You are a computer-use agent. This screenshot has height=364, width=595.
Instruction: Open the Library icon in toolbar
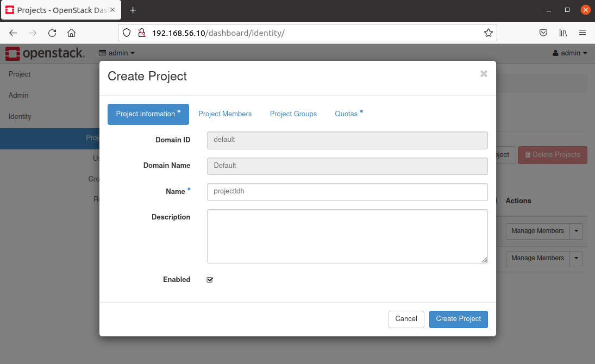(x=563, y=33)
